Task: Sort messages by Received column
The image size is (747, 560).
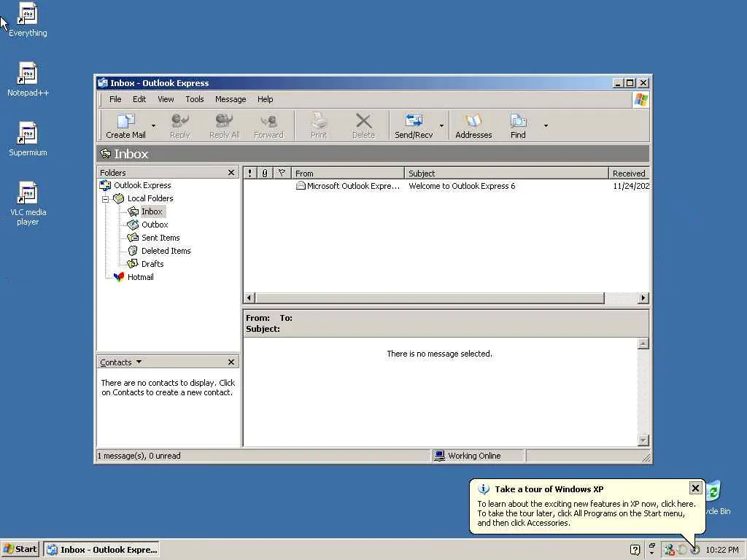Action: [x=629, y=174]
